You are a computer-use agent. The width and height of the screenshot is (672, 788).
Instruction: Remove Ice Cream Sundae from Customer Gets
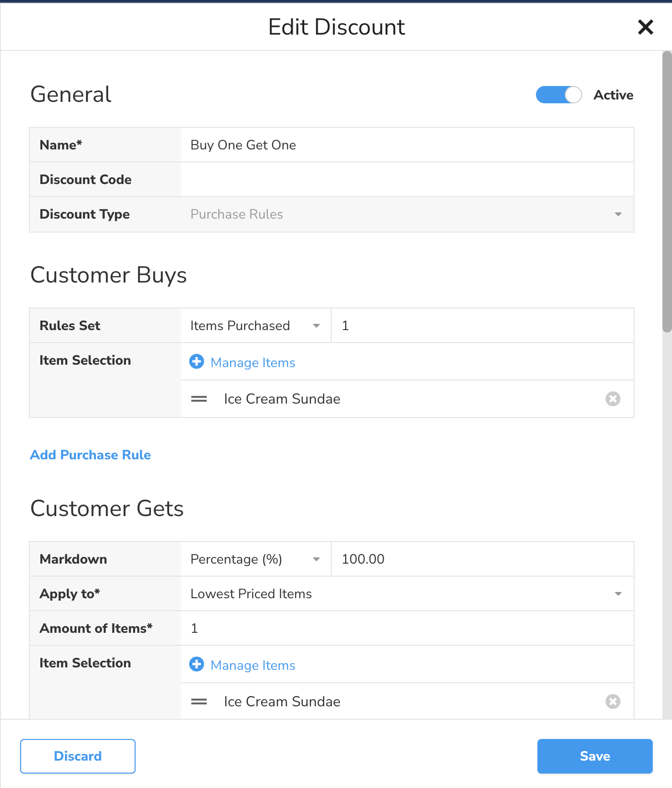pyautogui.click(x=612, y=702)
